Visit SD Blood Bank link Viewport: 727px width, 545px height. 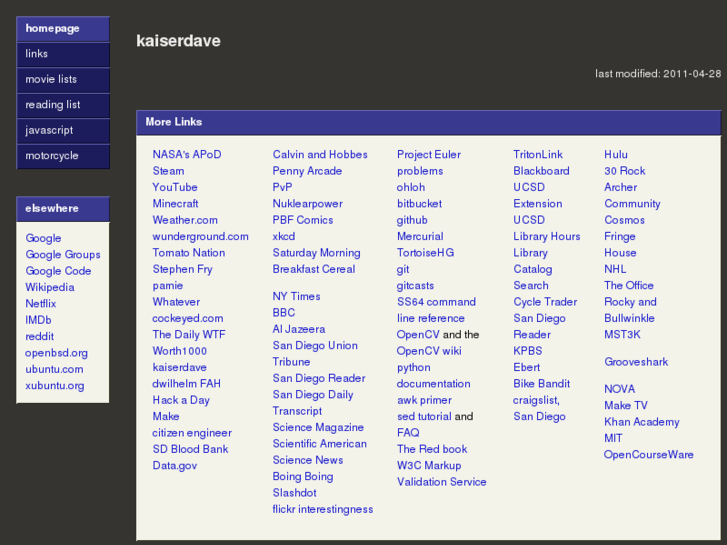point(190,449)
